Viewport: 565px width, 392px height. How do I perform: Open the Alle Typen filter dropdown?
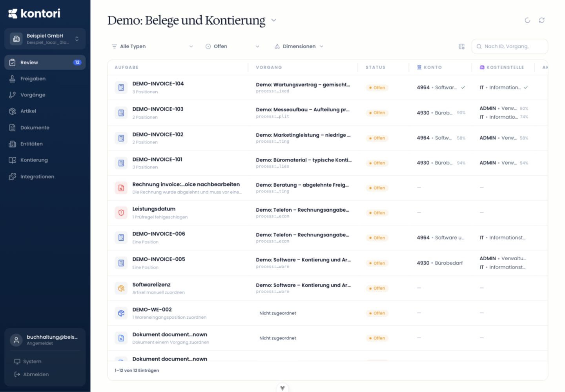point(152,46)
